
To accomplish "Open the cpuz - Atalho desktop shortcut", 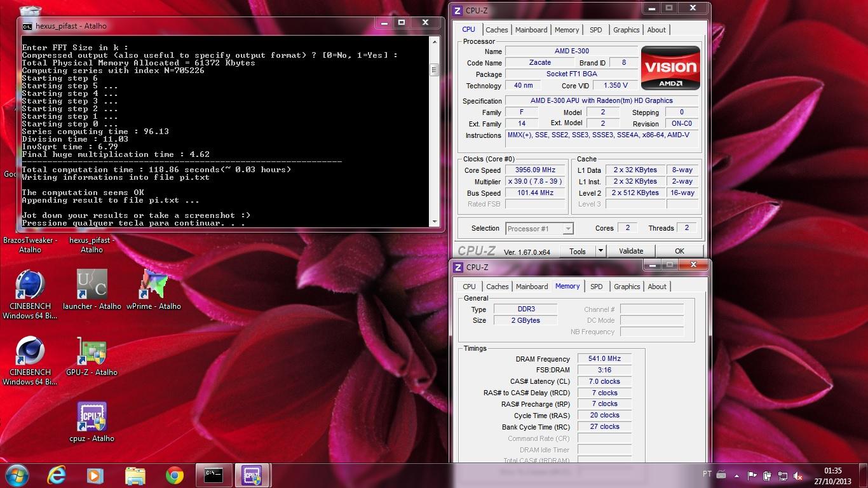I will [x=92, y=422].
